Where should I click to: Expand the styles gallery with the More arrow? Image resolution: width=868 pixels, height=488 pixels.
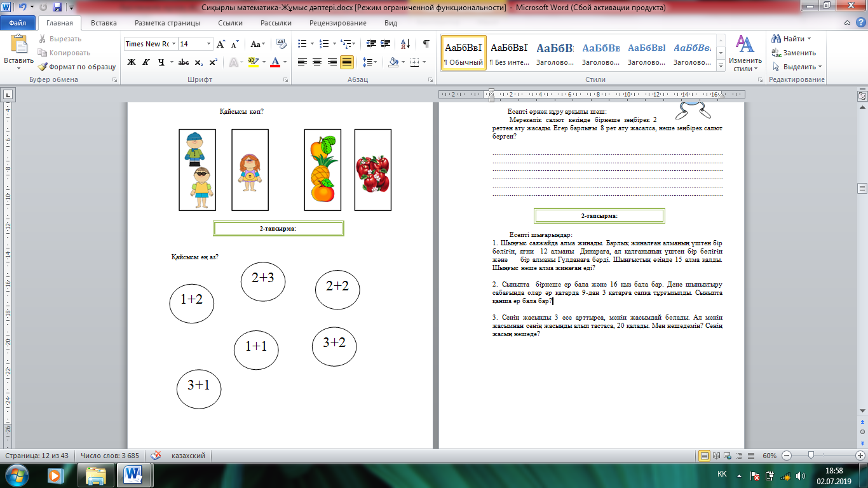pos(721,66)
